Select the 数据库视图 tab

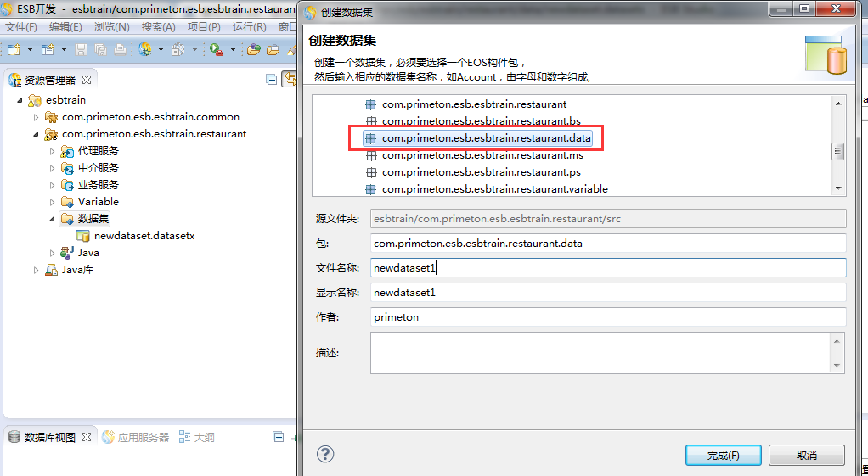(49, 437)
